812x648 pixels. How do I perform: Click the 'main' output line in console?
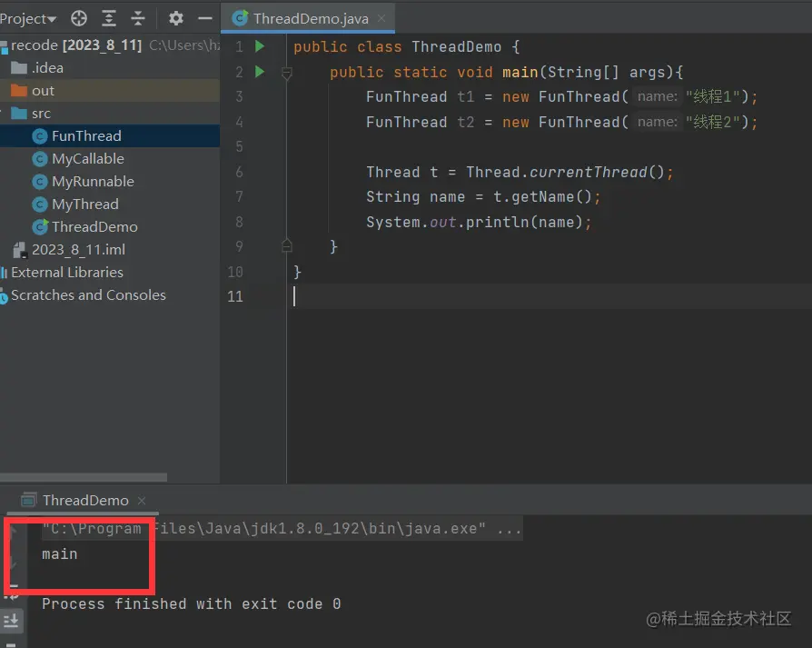[x=60, y=554]
